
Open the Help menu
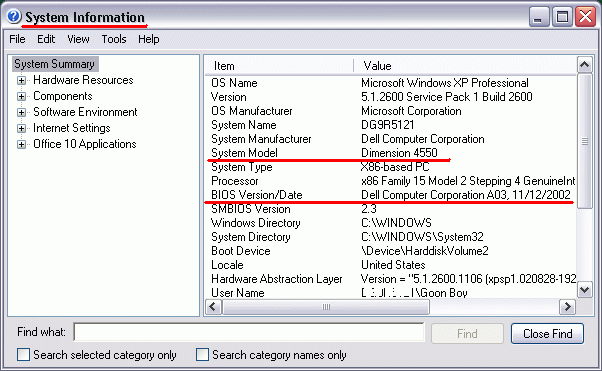149,39
